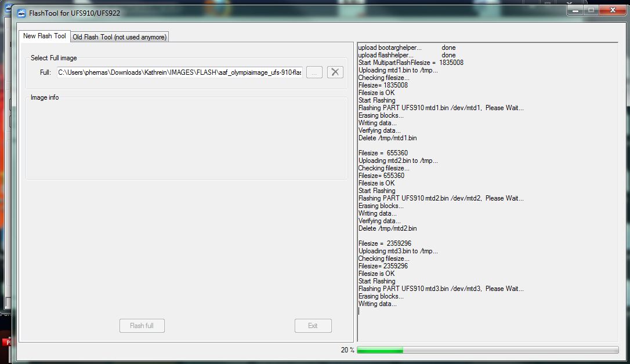Click the "Full:" field label

coord(45,72)
